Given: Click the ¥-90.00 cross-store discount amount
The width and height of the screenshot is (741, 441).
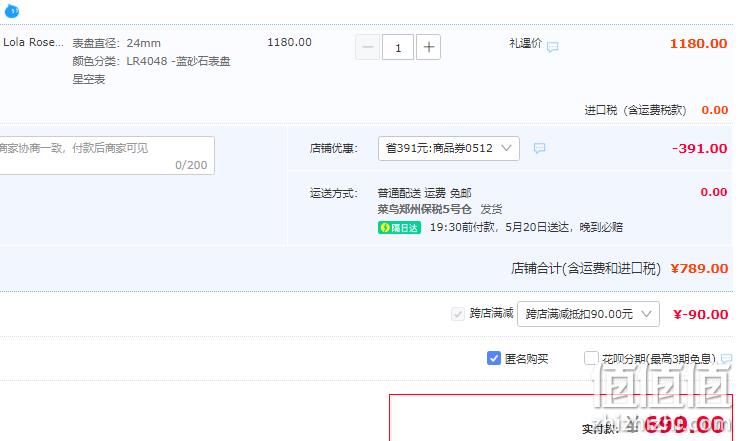Looking at the screenshot, I should tap(700, 314).
